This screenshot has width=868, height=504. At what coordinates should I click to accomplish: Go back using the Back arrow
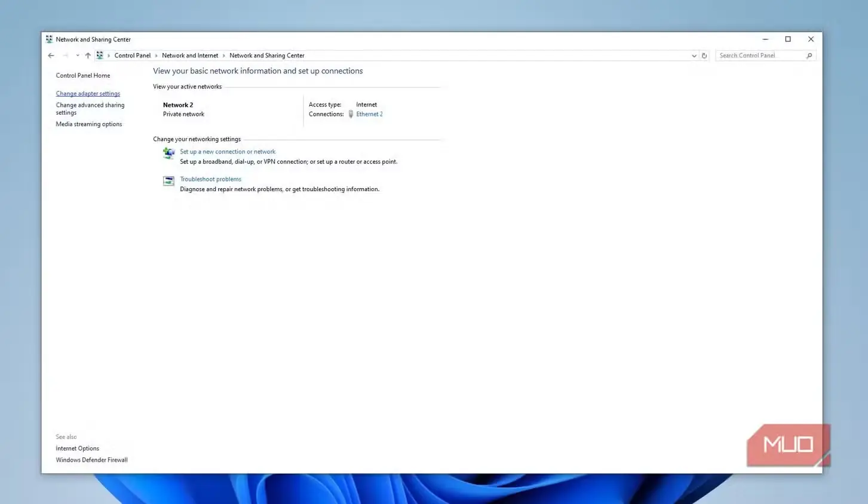(x=51, y=56)
